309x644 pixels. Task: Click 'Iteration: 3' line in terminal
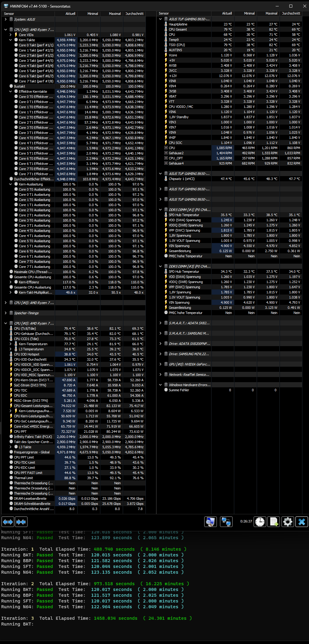point(96,618)
